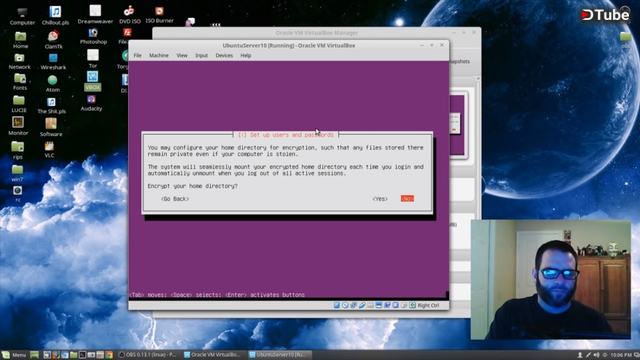Click the VM features icon in the VM status bar
Image resolution: width=640 pixels, height=360 pixels.
point(396,305)
